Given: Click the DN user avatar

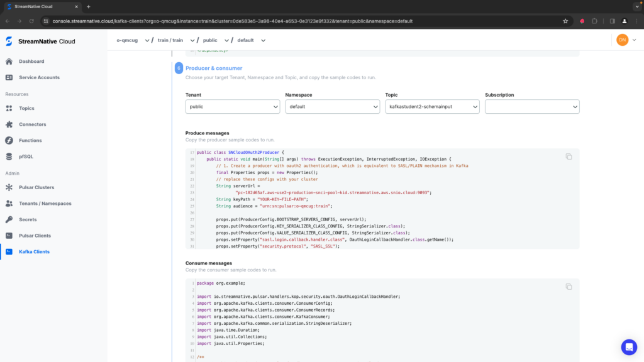Looking at the screenshot, I should click(622, 40).
